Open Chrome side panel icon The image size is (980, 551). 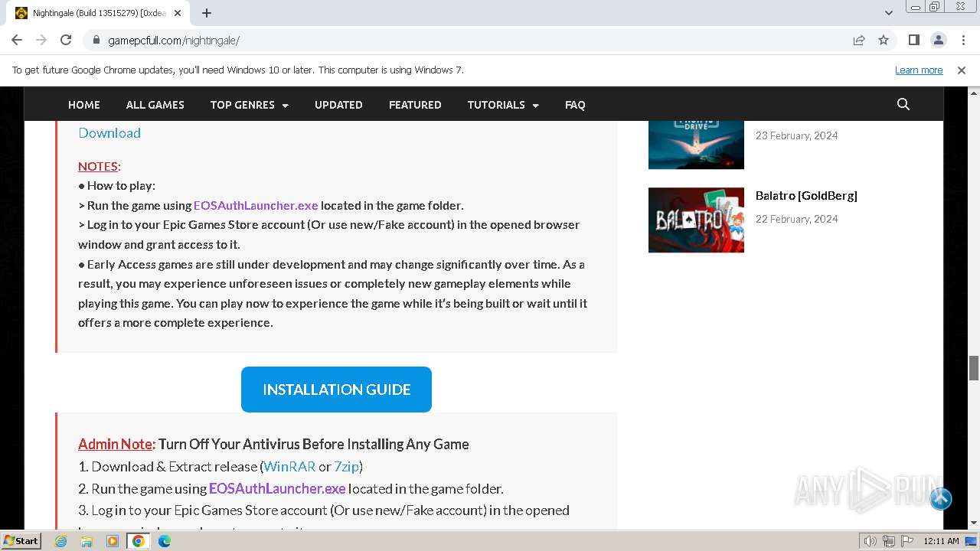(x=914, y=40)
